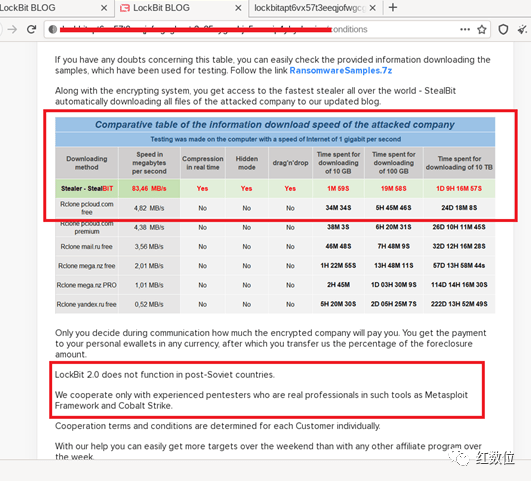Close the lockbitapt6vx57t3eeqjofwgcg tab
This screenshot has height=481, width=531.
click(373, 8)
